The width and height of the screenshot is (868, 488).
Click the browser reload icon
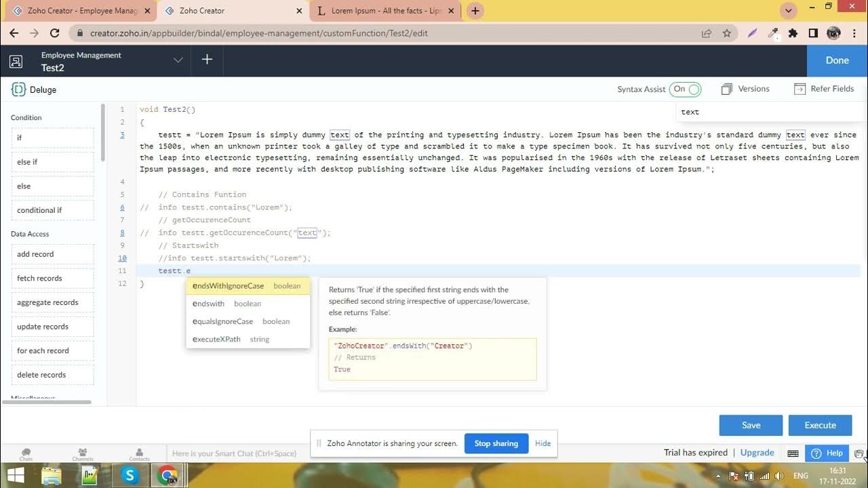(55, 33)
